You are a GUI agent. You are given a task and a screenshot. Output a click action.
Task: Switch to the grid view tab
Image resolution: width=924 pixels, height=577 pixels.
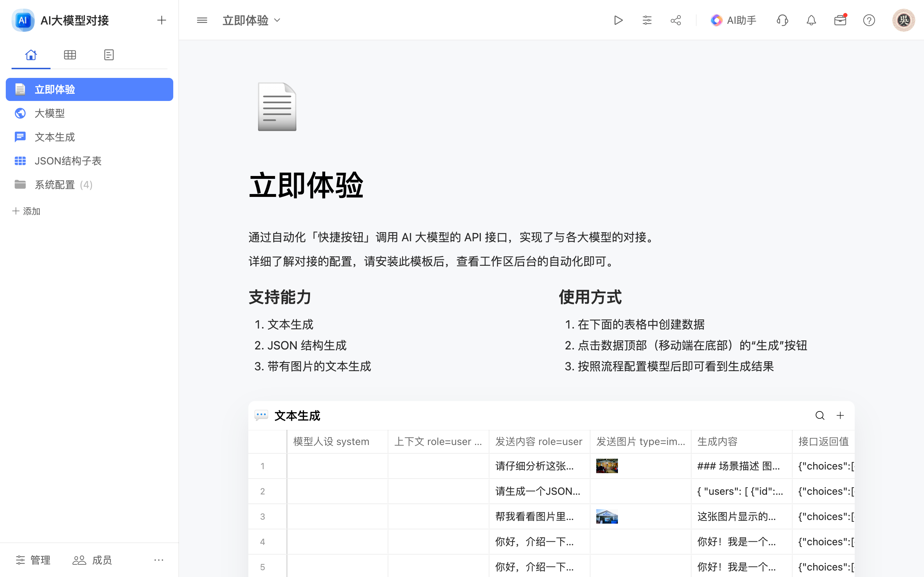(70, 54)
